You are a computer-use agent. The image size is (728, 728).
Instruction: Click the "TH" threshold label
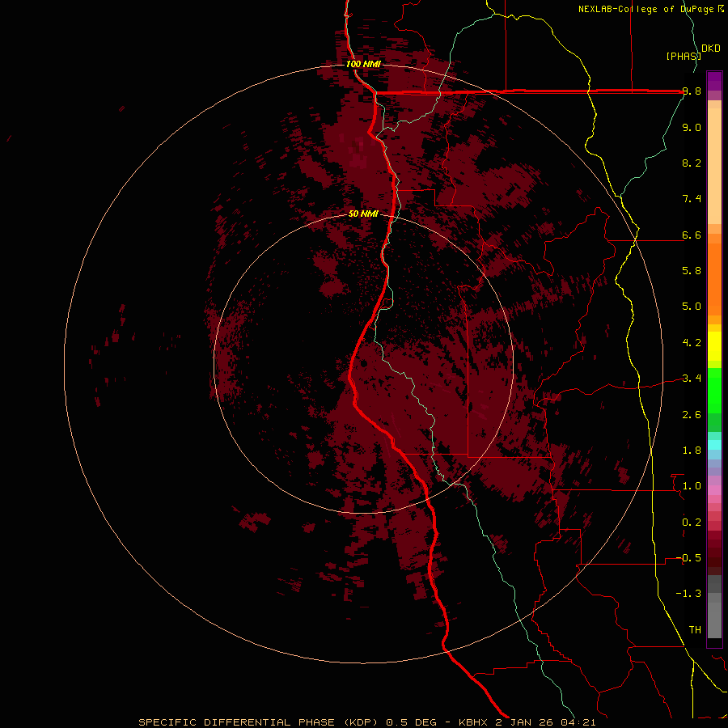pyautogui.click(x=695, y=630)
